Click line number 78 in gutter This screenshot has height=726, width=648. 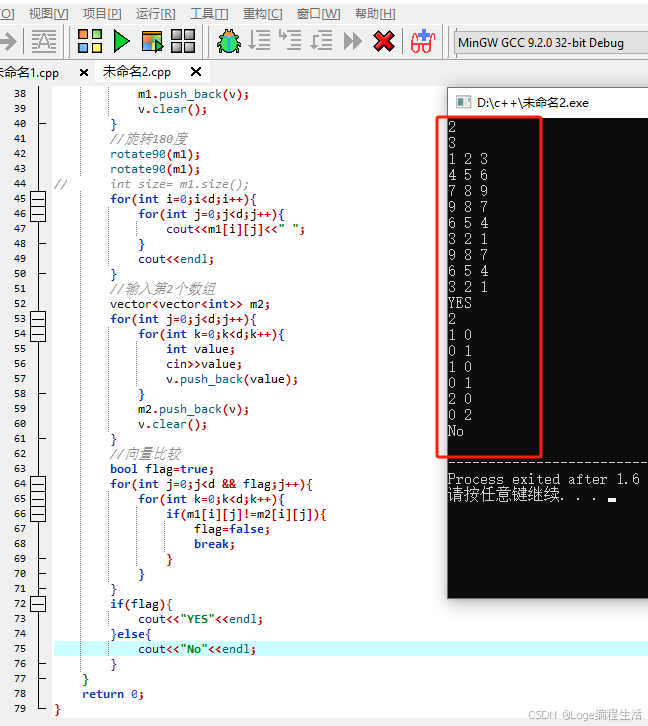[x=20, y=694]
